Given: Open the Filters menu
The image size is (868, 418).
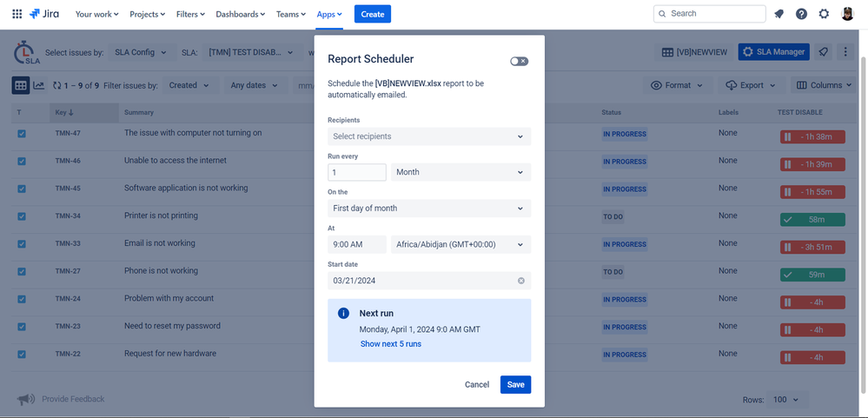Looking at the screenshot, I should tap(190, 15).
